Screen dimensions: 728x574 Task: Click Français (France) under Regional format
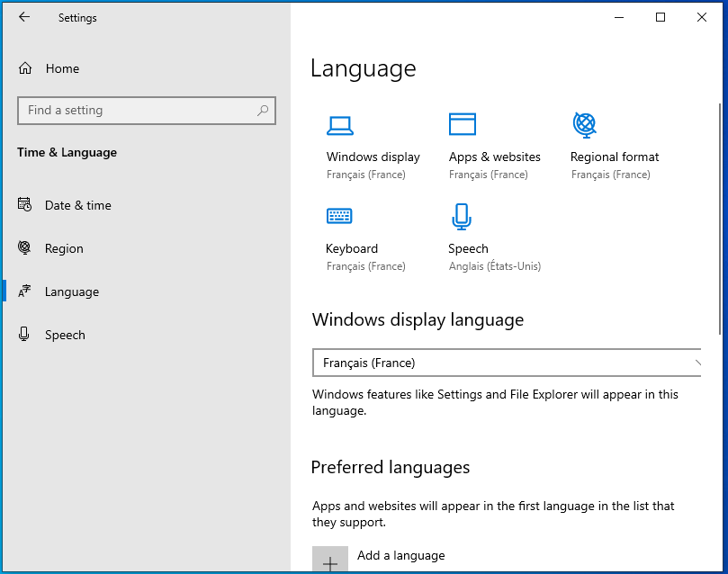point(610,175)
